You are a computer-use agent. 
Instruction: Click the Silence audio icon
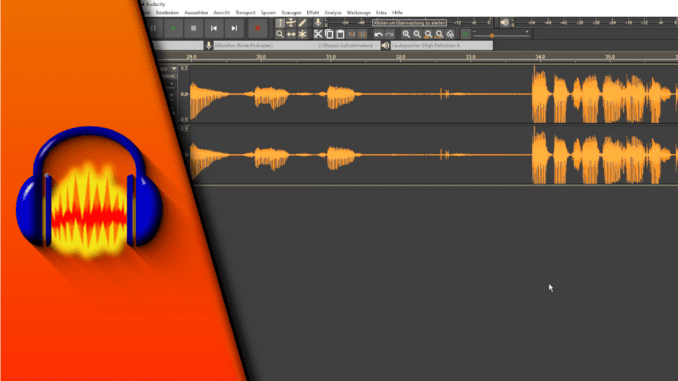(x=362, y=34)
